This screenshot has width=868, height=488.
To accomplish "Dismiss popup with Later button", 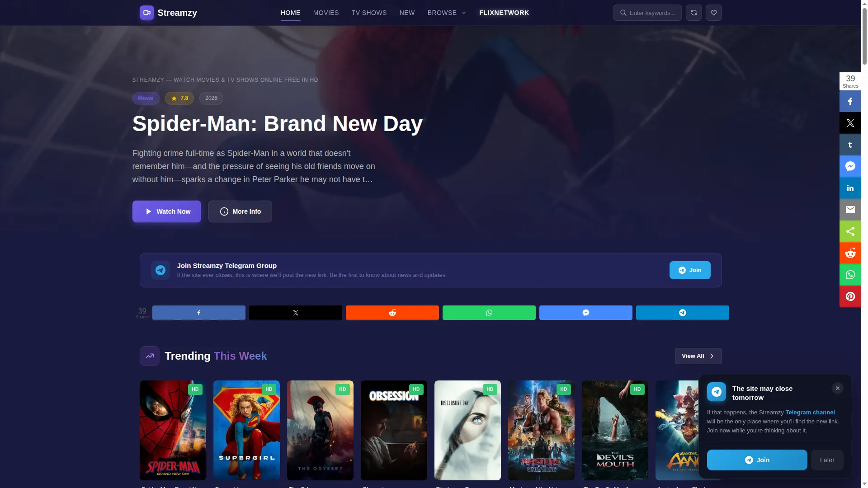I will point(827,460).
